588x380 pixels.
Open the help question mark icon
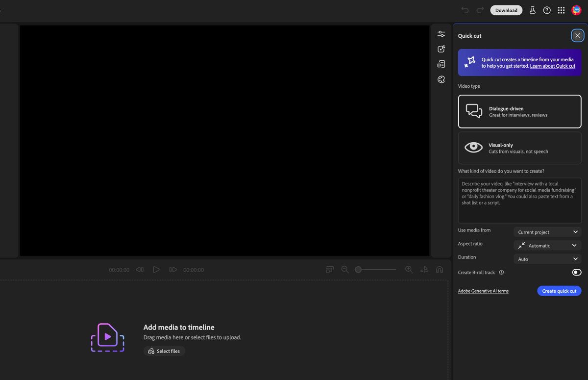tap(547, 10)
